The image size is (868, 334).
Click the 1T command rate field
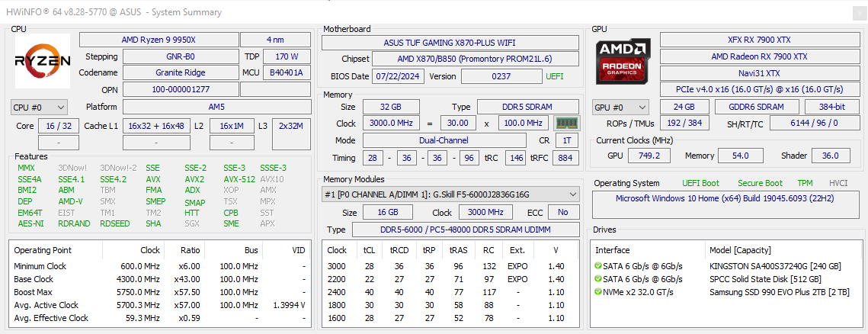tap(568, 140)
